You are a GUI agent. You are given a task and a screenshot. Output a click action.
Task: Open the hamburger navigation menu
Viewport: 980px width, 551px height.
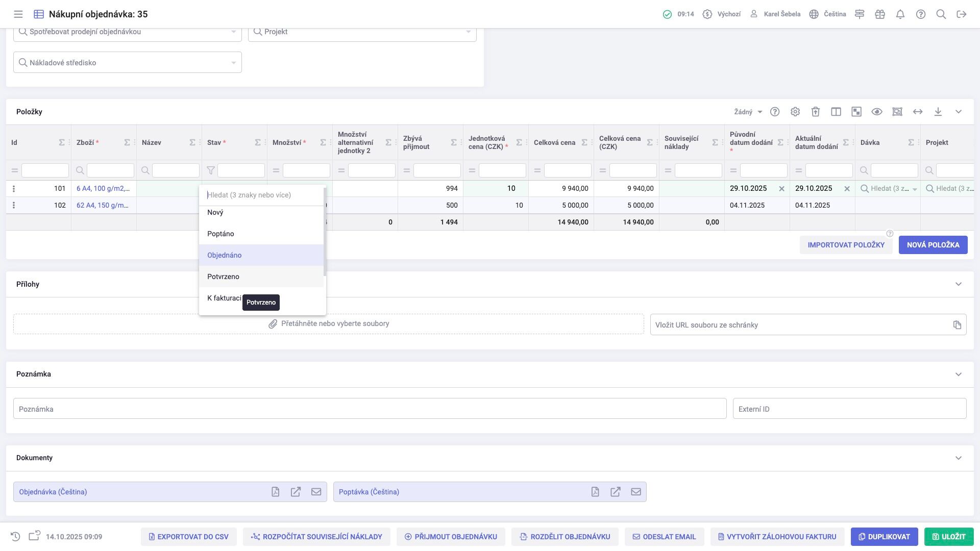click(18, 14)
